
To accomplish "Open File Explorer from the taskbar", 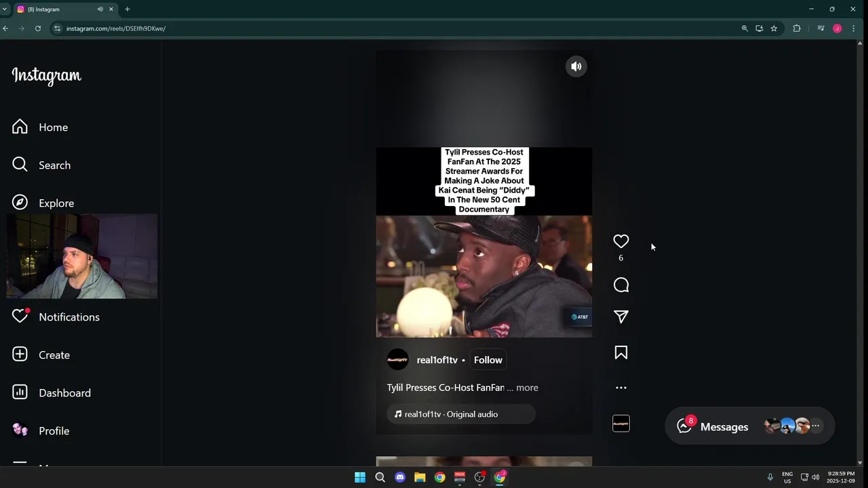I will tap(420, 477).
